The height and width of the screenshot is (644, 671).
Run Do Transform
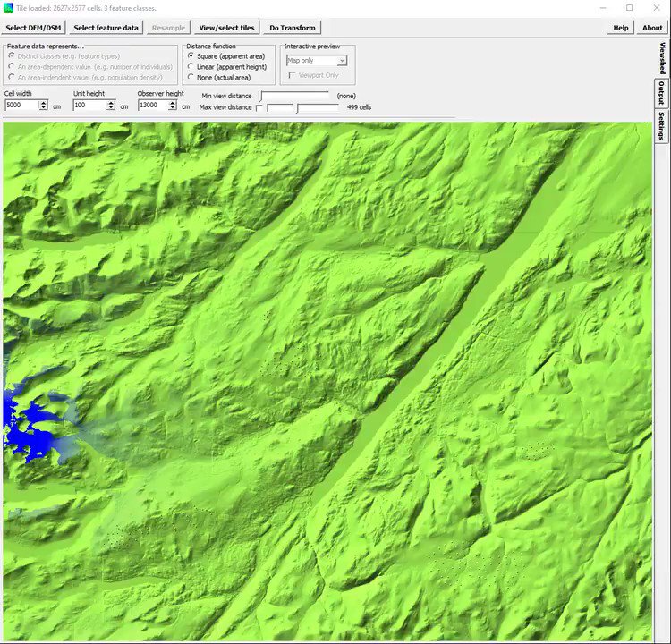[293, 28]
